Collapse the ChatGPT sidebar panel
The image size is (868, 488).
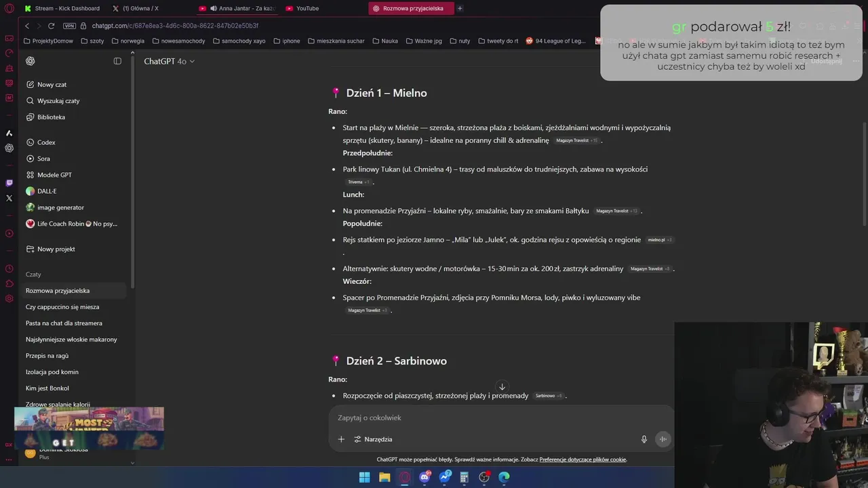click(117, 61)
